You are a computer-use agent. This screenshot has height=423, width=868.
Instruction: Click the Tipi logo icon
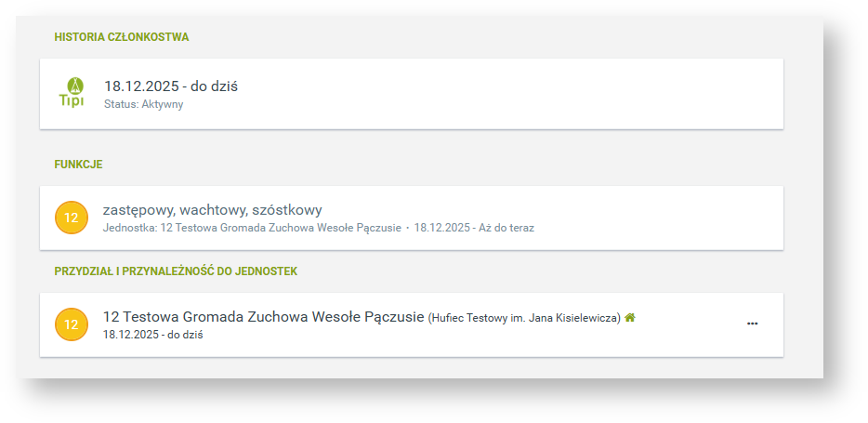[x=72, y=92]
